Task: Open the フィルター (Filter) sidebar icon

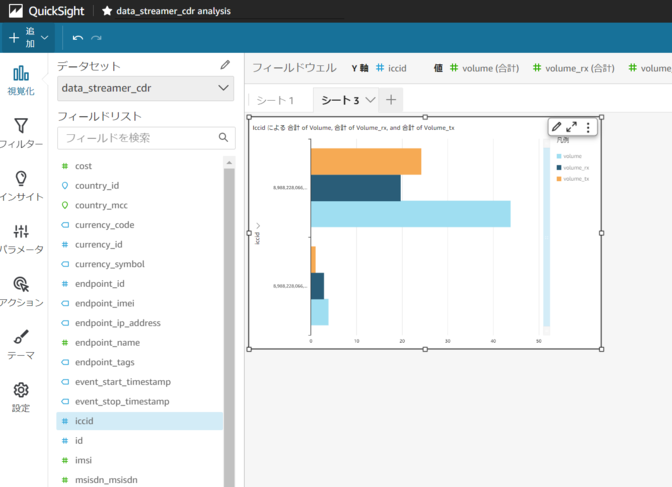Action: tap(21, 128)
